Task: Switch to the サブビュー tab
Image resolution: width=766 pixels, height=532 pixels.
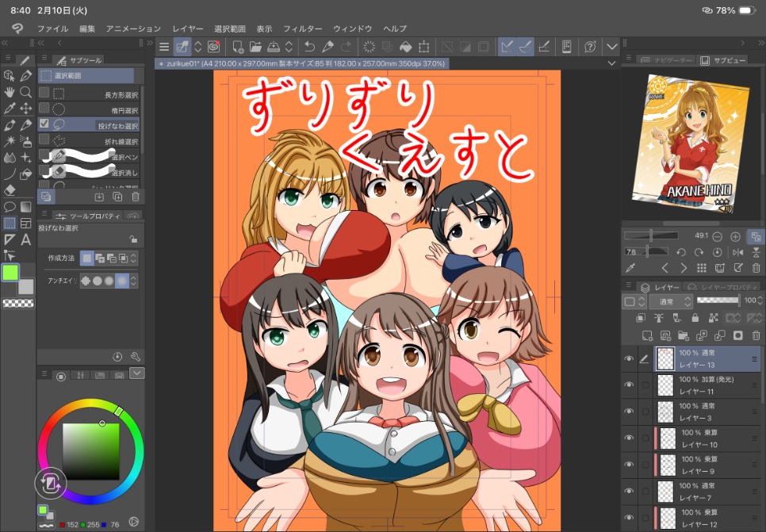Action: (725, 60)
